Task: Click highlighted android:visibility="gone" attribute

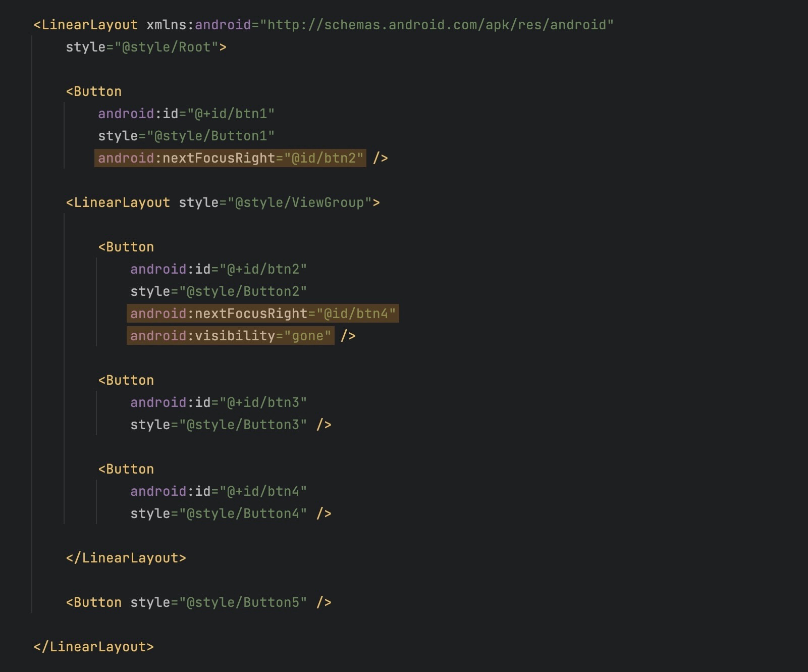Action: 231,336
